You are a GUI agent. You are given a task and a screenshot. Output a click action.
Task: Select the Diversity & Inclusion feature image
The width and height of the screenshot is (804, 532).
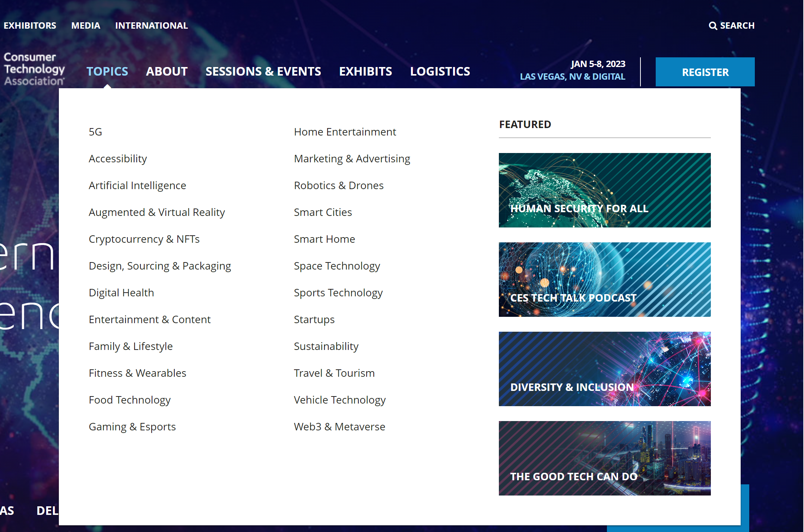604,369
